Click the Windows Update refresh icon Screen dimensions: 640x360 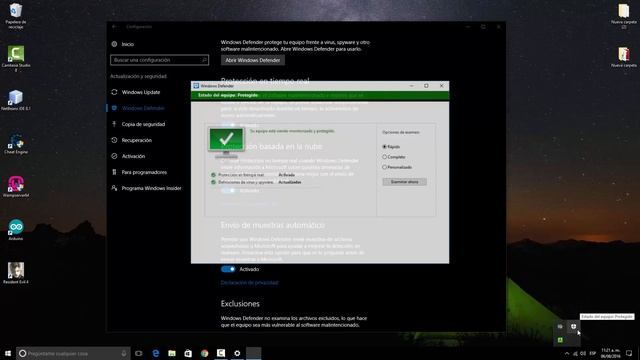[114, 92]
